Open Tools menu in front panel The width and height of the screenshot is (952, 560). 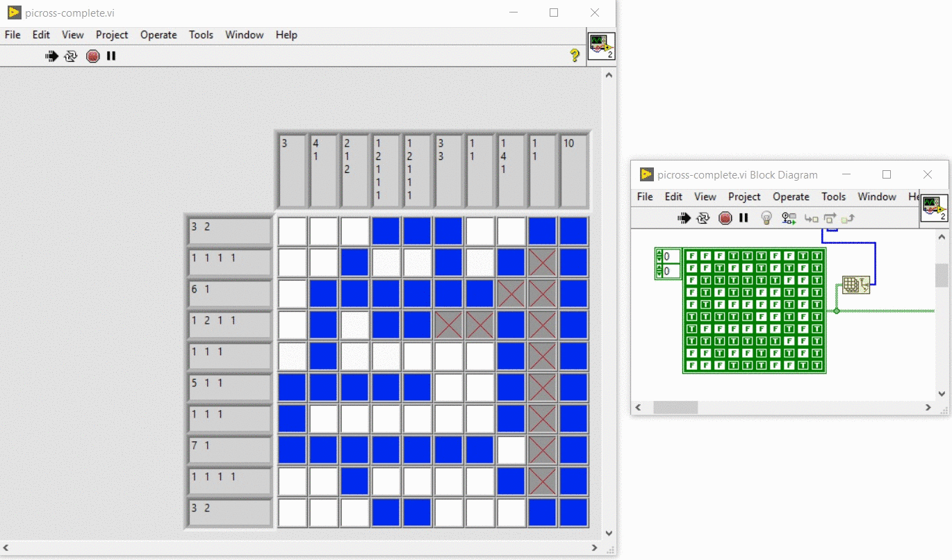(x=201, y=35)
